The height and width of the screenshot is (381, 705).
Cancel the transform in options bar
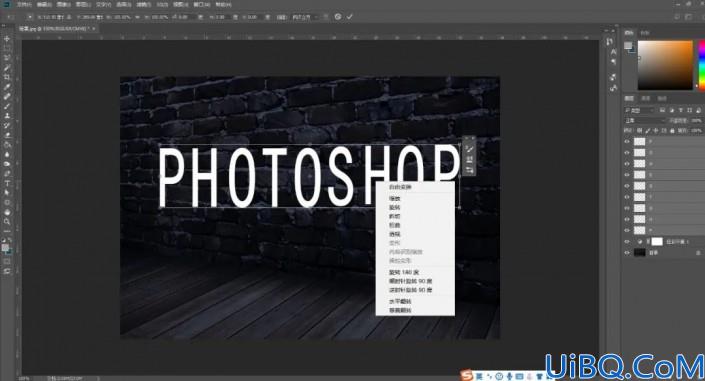tap(338, 17)
